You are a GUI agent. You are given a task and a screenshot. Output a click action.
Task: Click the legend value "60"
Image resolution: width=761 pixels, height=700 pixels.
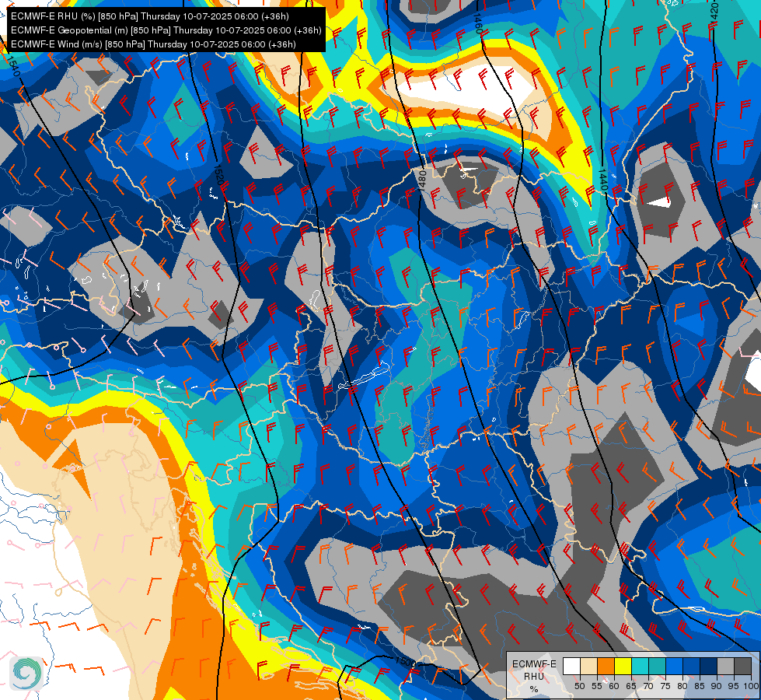coord(614,686)
